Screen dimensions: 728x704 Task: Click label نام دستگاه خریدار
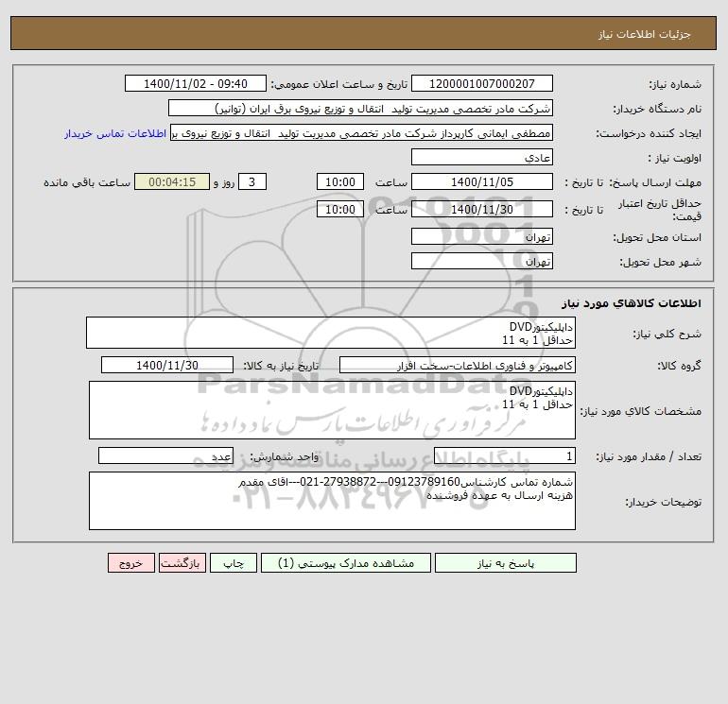pyautogui.click(x=657, y=109)
